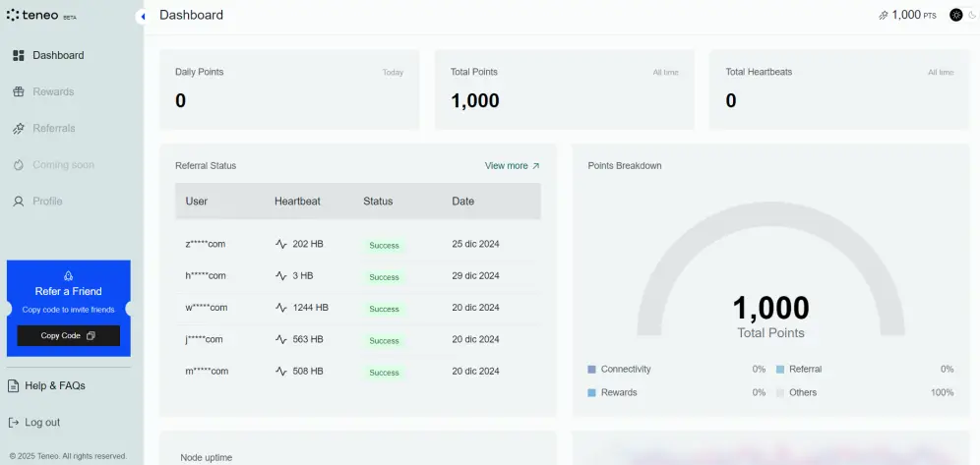Click the heartbeat icon next to 1244 HB
The height and width of the screenshot is (465, 980).
click(281, 308)
